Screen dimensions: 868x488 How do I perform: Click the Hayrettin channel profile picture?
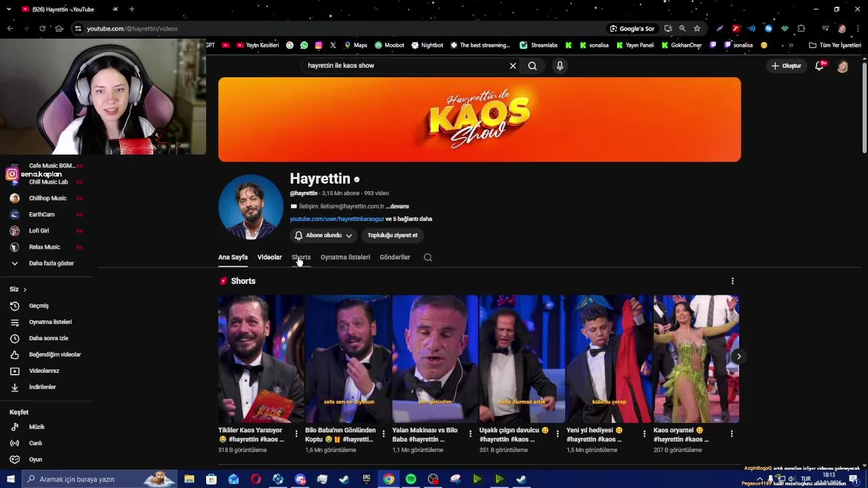(251, 207)
